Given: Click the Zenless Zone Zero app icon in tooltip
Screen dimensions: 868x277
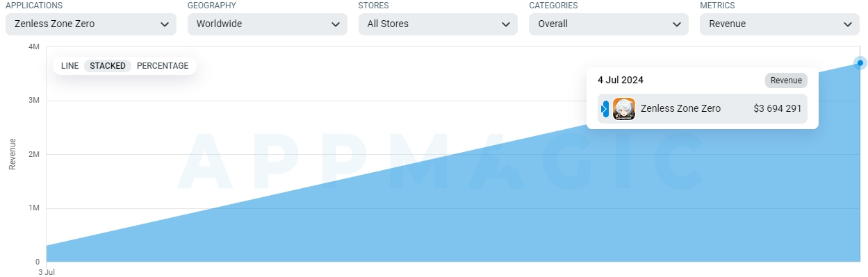Looking at the screenshot, I should [x=623, y=109].
